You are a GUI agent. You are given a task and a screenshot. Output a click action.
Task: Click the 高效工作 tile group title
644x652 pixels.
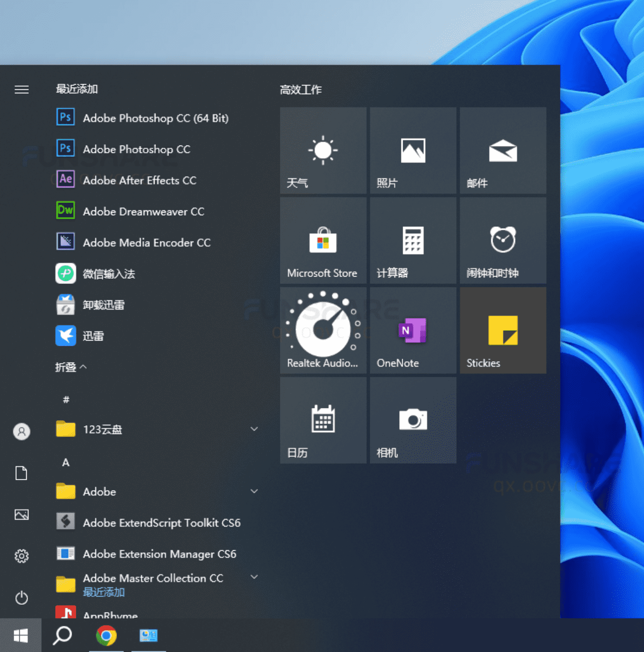tap(301, 89)
